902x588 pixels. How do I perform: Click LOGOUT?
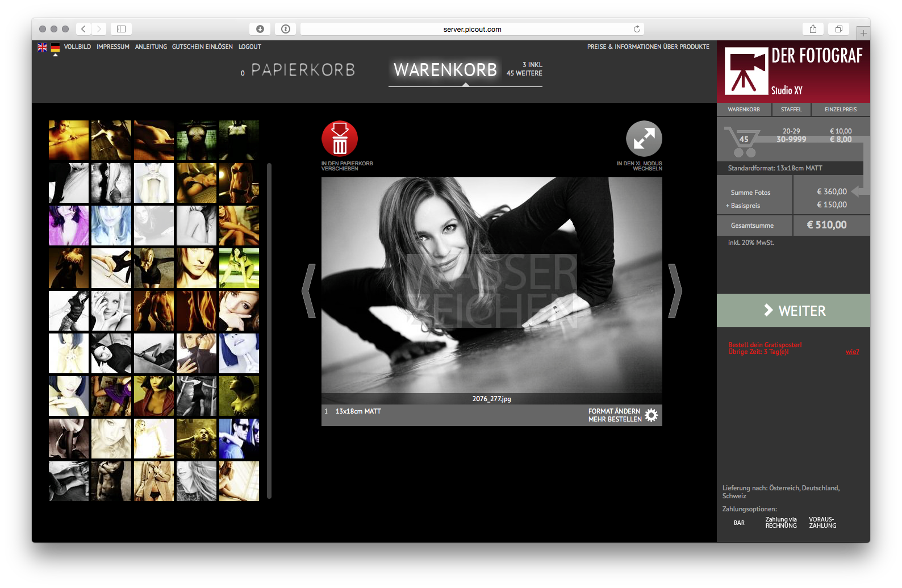coord(250,47)
